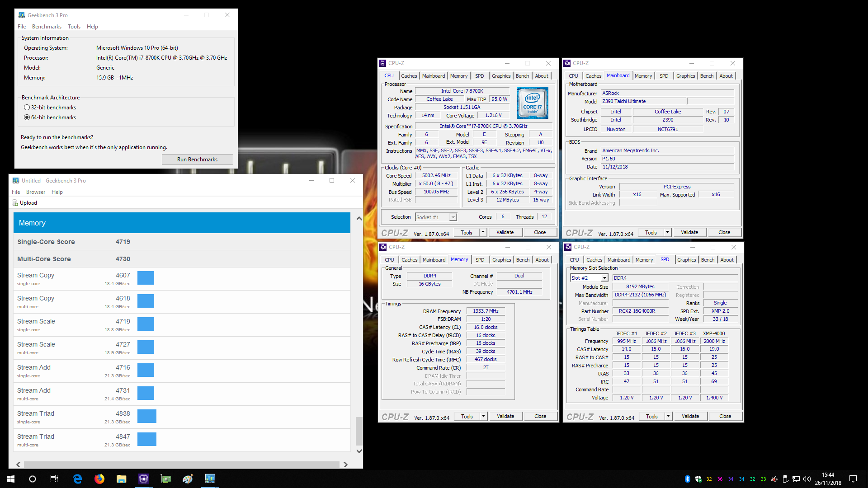Expand Tools arrow in the CPU-Z CPU window
The image size is (868, 488).
point(483,232)
